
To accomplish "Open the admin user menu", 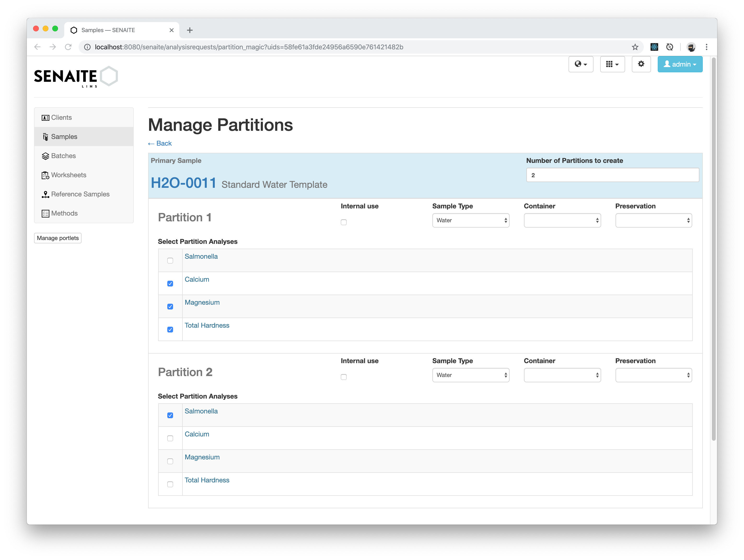I will tap(680, 65).
